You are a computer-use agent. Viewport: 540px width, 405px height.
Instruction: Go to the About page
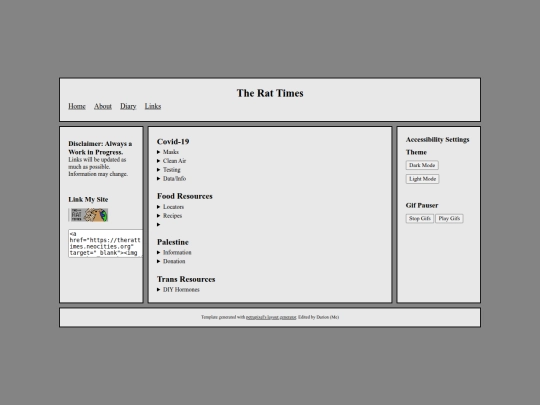click(103, 106)
